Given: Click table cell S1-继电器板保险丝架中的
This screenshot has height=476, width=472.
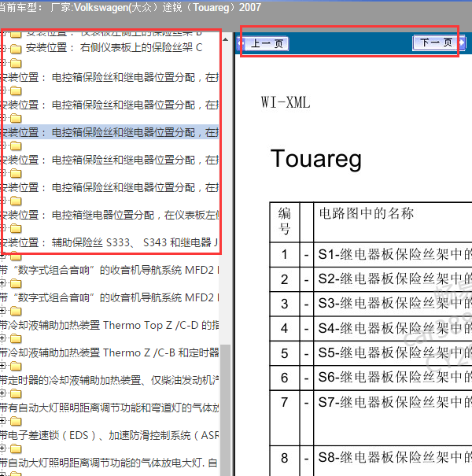Looking at the screenshot, I should pos(393,254).
